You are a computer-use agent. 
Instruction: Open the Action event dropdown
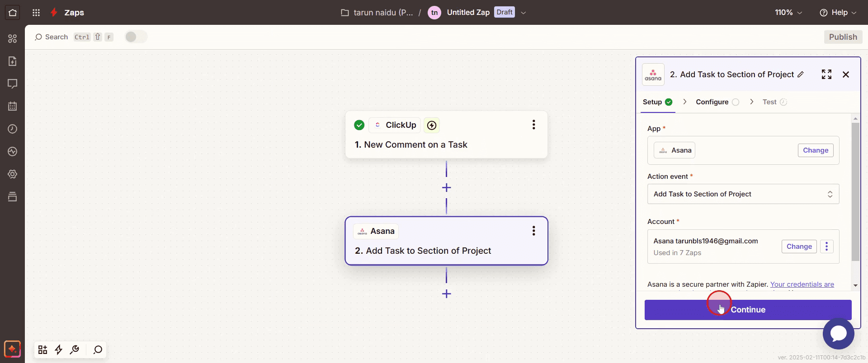coord(743,194)
